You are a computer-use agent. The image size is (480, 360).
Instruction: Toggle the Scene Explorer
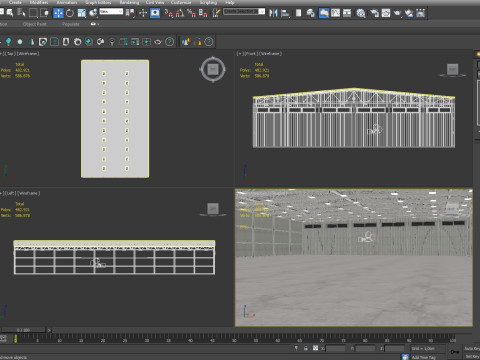click(299, 13)
